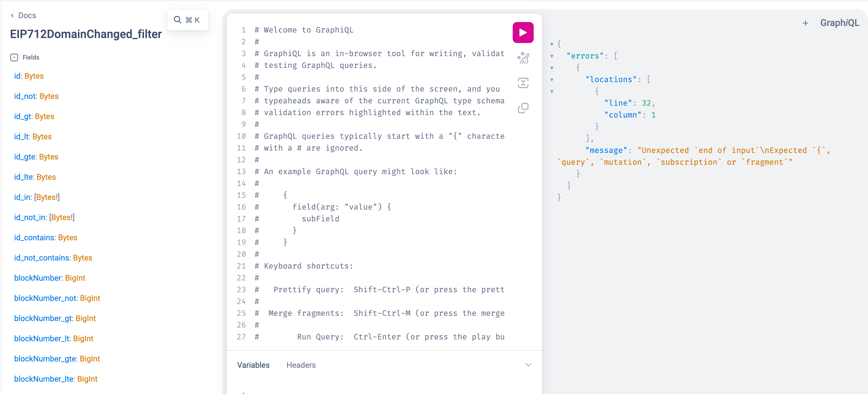Open the id_not_contains field docs
This screenshot has height=394, width=868.
42,258
